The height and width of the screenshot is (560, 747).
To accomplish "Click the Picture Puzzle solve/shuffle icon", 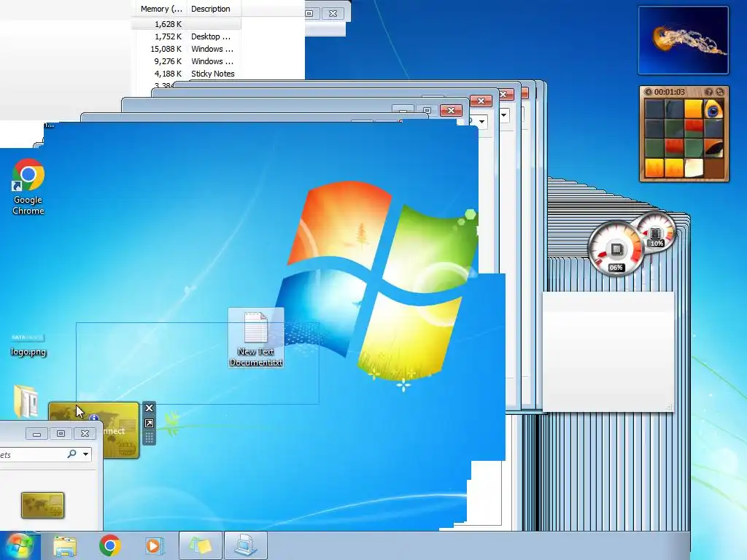I will (x=720, y=92).
